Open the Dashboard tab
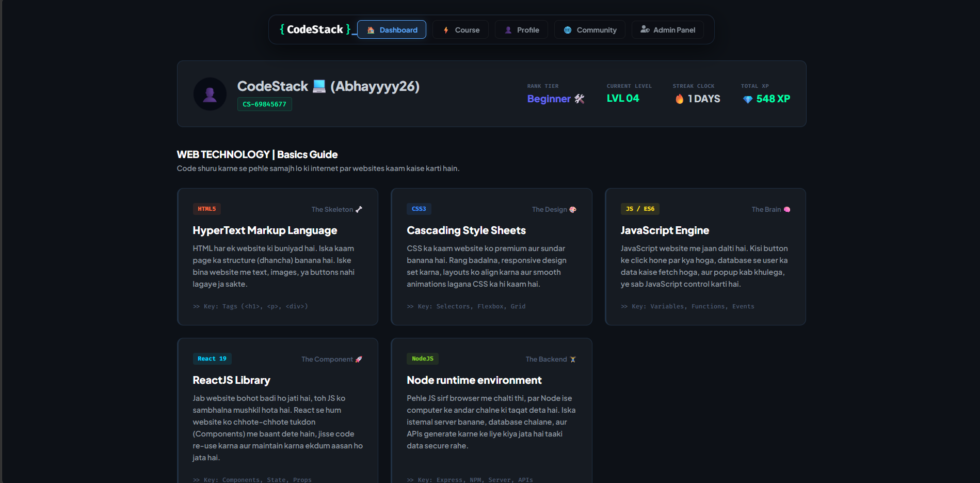The width and height of the screenshot is (980, 483). [x=391, y=29]
